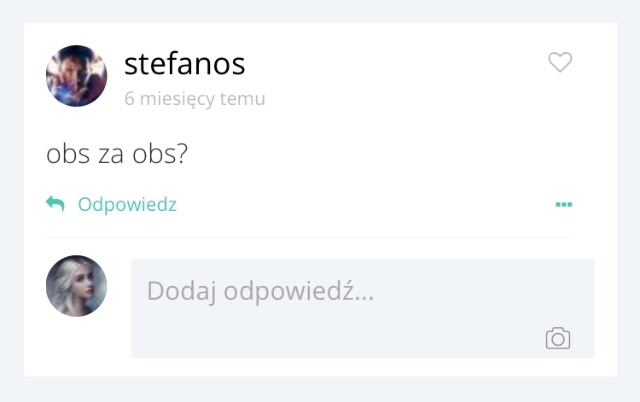View the blonde-haired user avatar profile

point(76,286)
